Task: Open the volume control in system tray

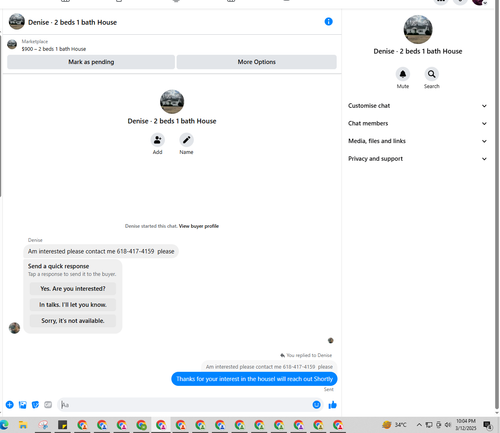Action: 448,425
